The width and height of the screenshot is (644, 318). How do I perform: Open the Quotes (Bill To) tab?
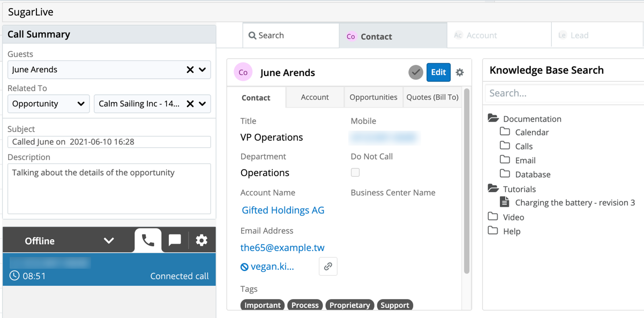coord(432,97)
